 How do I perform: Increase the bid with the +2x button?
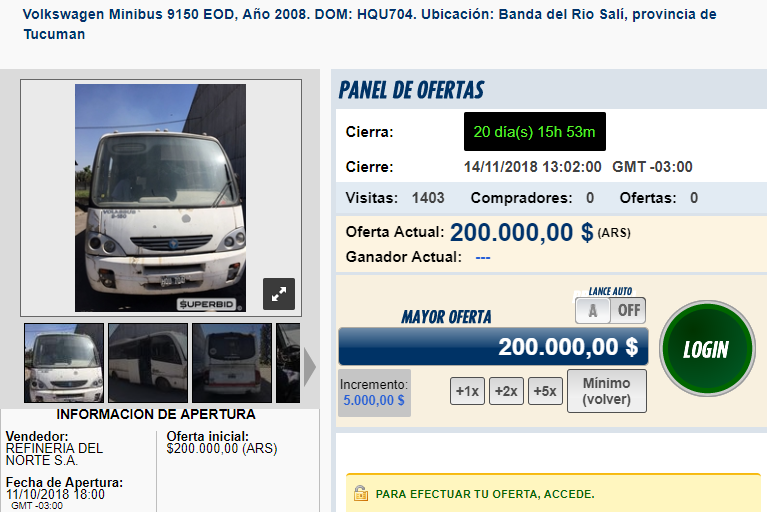coord(506,391)
